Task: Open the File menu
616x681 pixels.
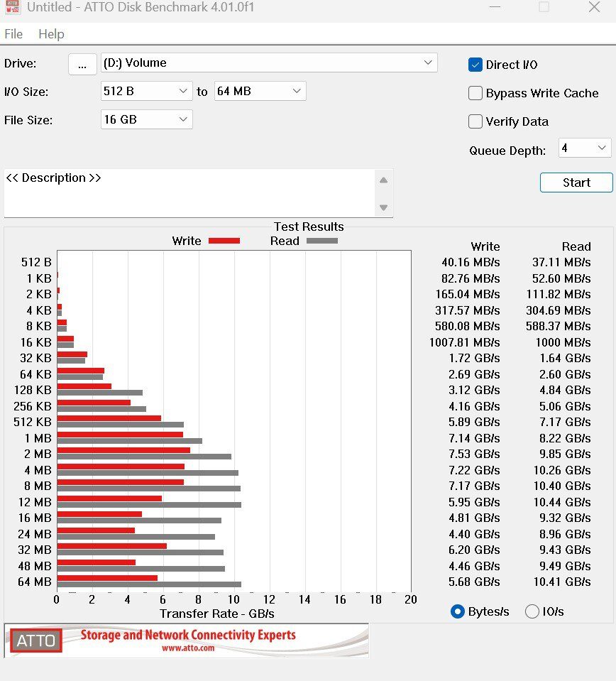Action: pyautogui.click(x=13, y=34)
